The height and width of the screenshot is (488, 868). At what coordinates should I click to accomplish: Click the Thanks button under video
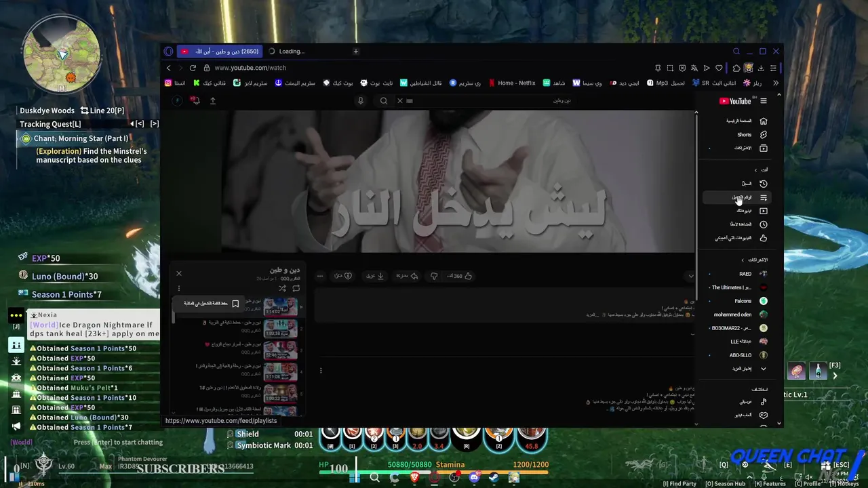click(x=343, y=276)
